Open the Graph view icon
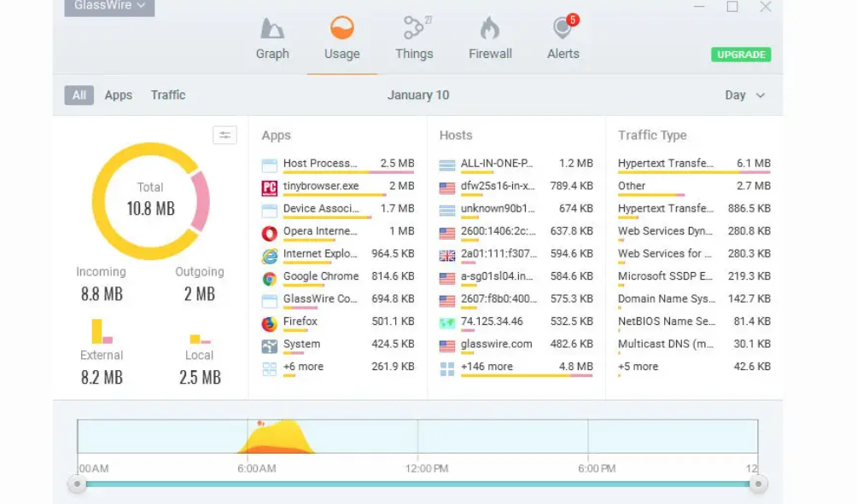 click(x=272, y=29)
